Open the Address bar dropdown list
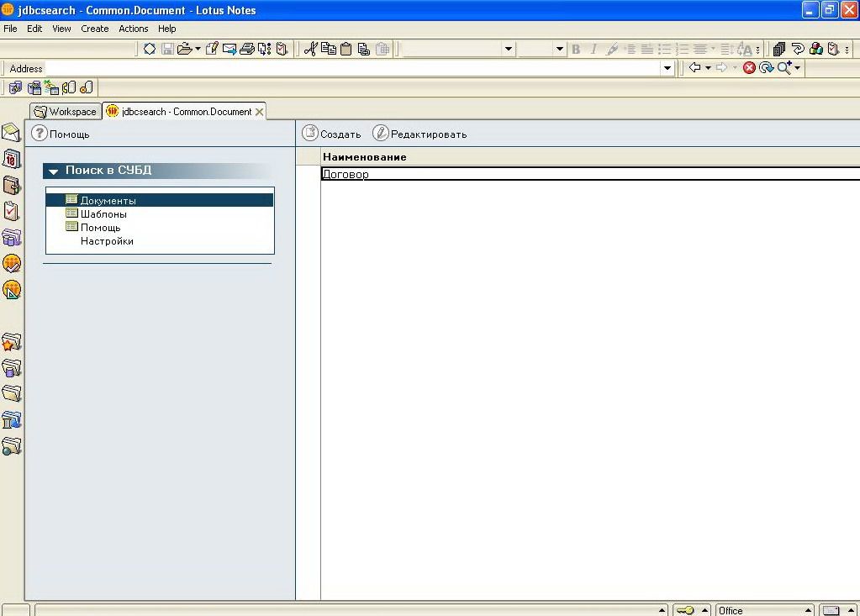Image resolution: width=860 pixels, height=616 pixels. click(667, 68)
